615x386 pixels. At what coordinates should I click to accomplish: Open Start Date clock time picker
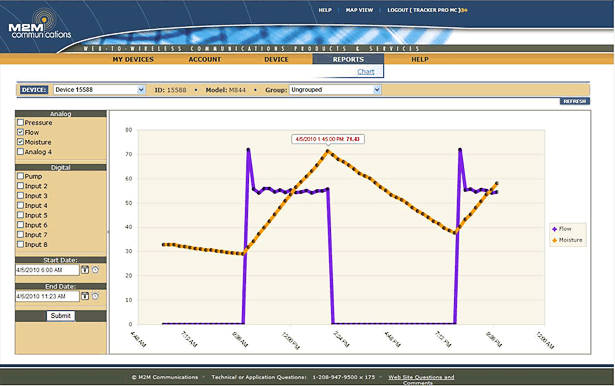click(95, 270)
